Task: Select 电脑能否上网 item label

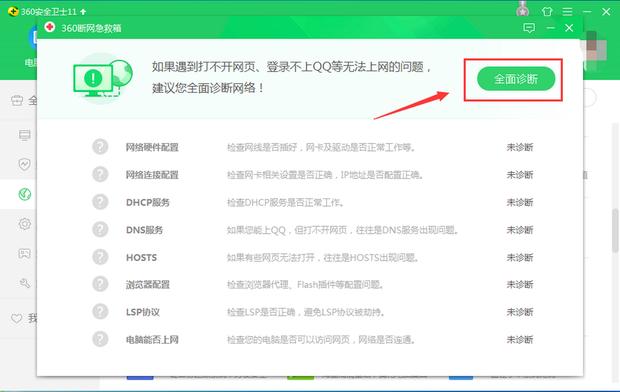Action: 152,340
